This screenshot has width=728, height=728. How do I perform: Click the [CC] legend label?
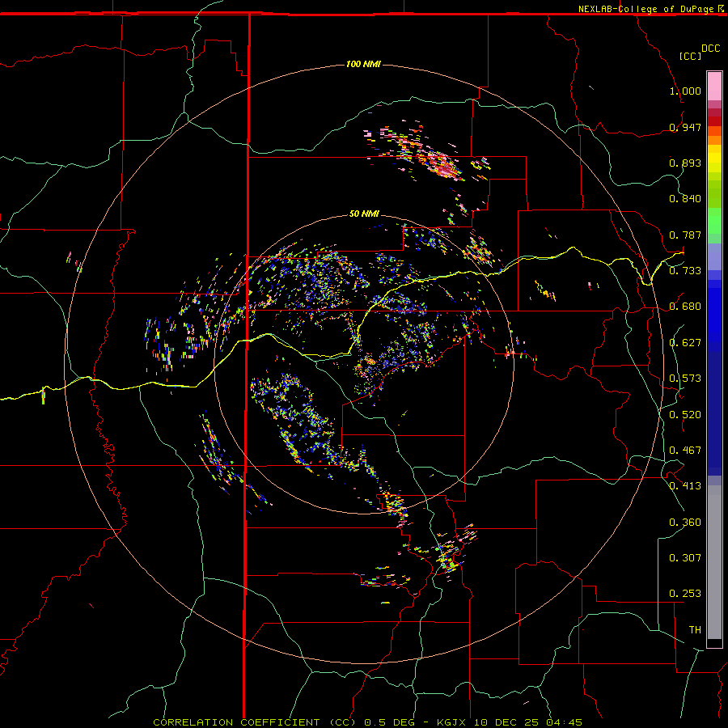690,56
